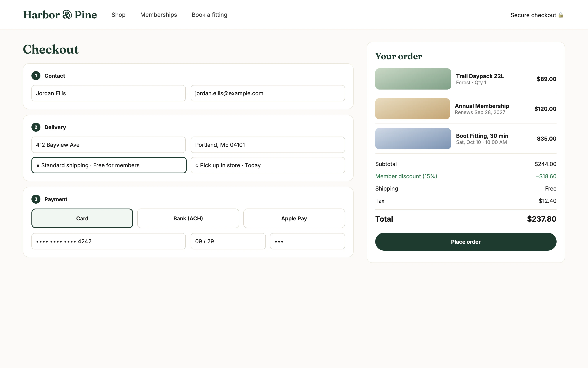Click the Forest · Qty 1 text
This screenshot has width=588, height=368.
point(471,83)
